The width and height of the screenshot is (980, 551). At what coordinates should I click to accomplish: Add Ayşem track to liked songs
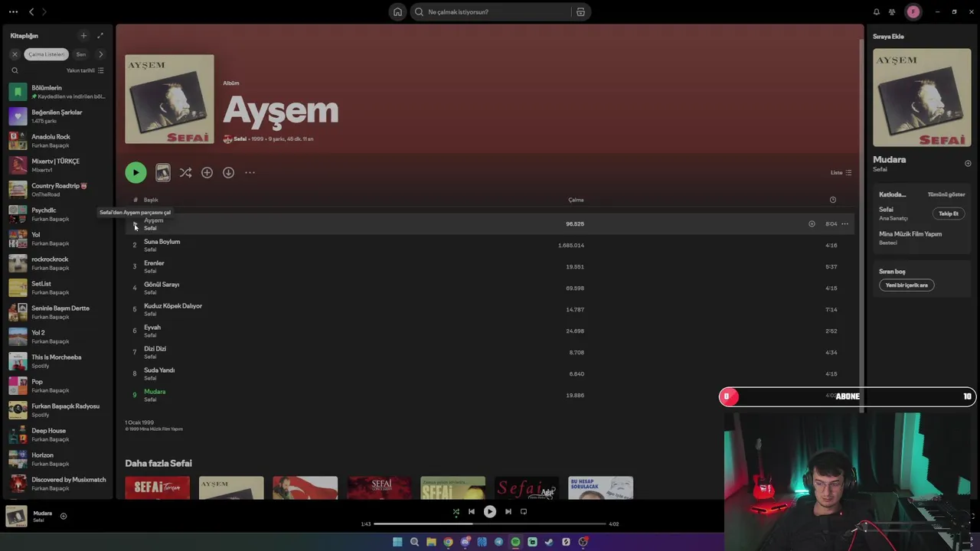coord(812,223)
